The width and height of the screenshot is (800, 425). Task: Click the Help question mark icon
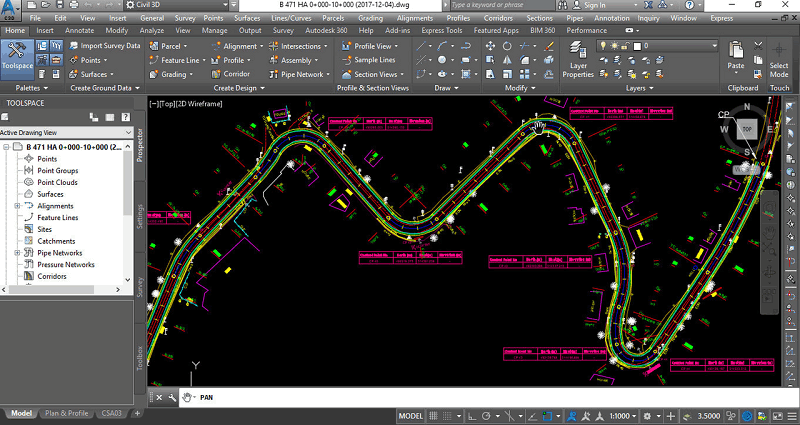coord(689,5)
